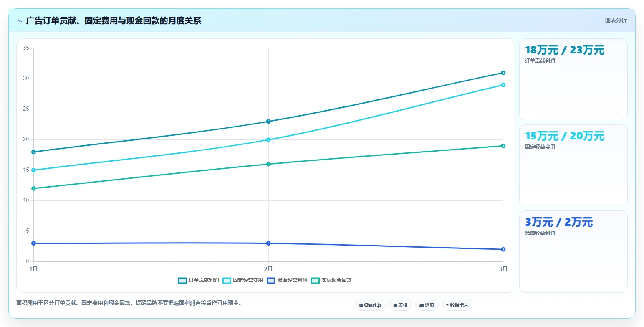Screen dimensions: 644x327
Task: Click the 实际现金回款 data point at 3月
Action: pos(503,146)
